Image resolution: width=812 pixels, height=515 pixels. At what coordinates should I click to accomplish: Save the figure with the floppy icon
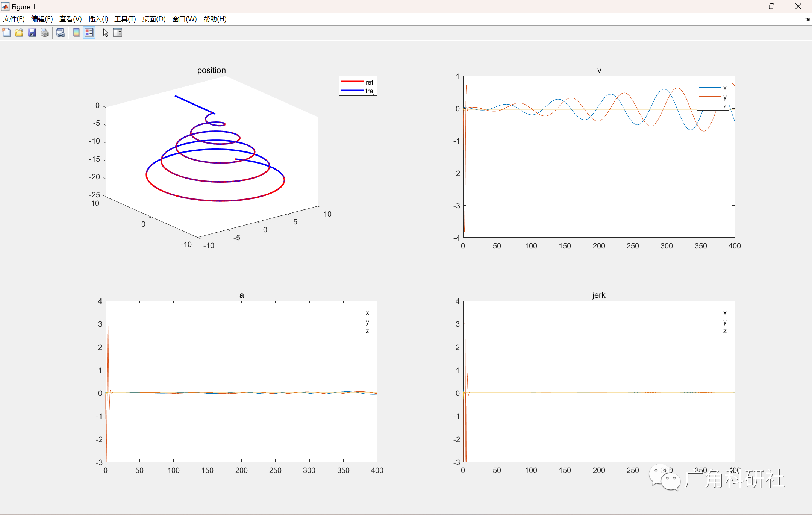point(32,33)
